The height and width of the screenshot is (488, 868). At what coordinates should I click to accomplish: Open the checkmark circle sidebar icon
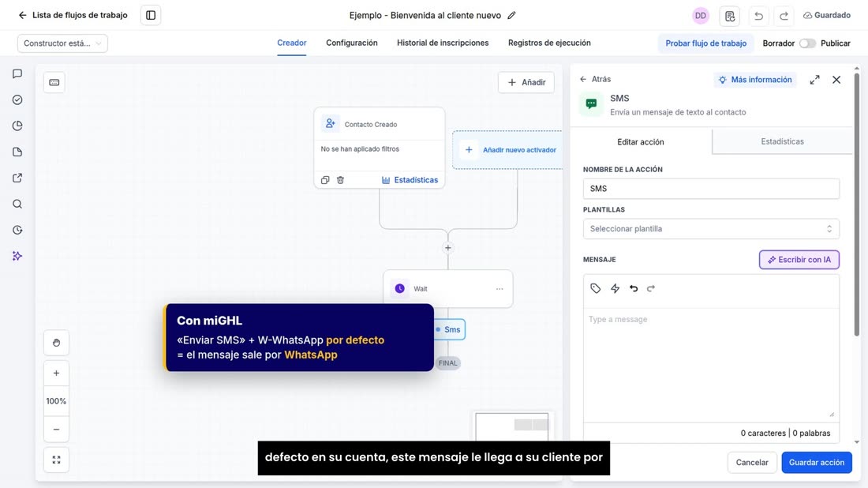point(17,99)
